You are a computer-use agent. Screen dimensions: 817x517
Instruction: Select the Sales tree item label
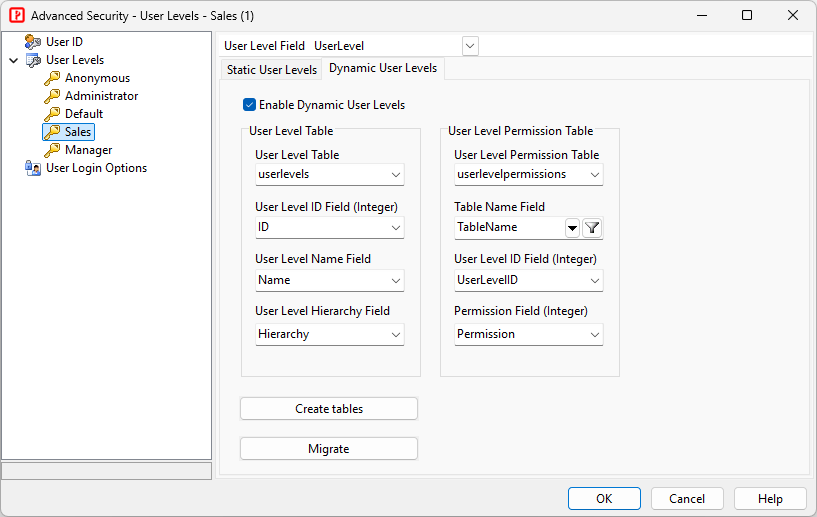(x=78, y=132)
